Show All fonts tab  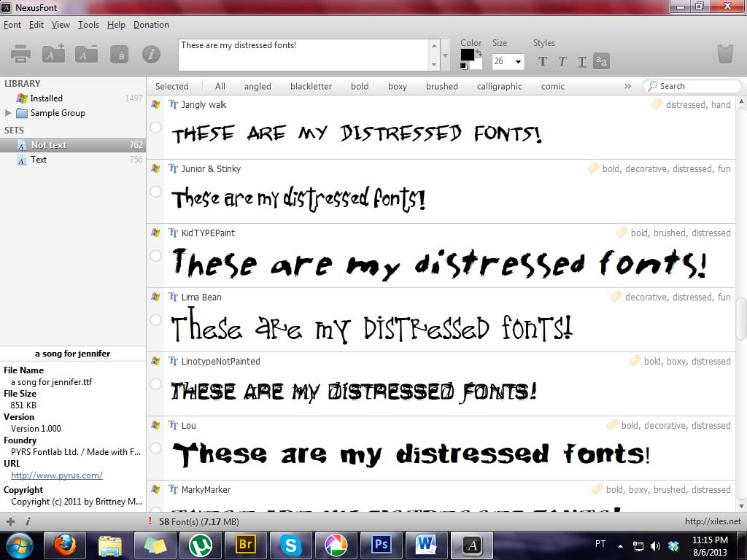(x=220, y=86)
